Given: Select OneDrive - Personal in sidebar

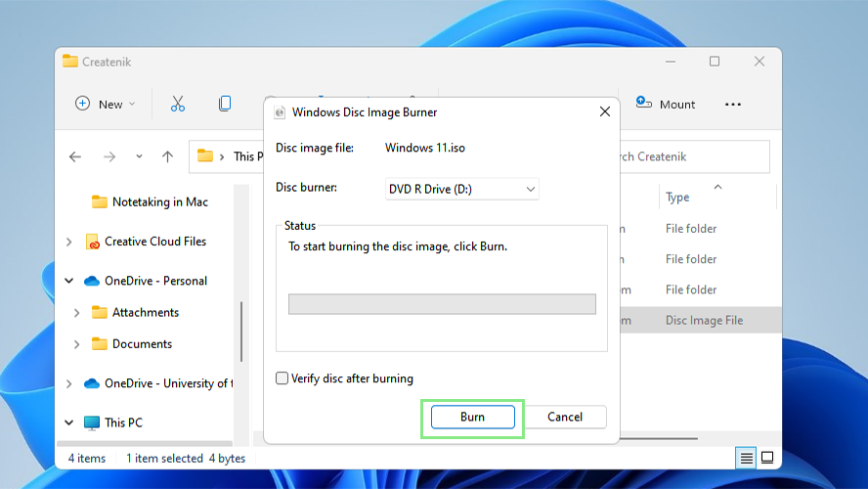Looking at the screenshot, I should point(146,281).
